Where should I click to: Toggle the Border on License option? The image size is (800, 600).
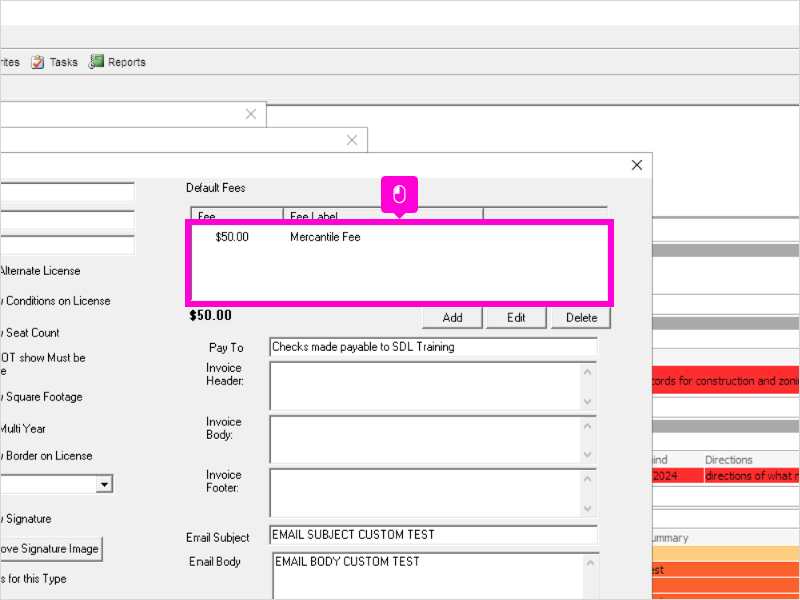46,456
